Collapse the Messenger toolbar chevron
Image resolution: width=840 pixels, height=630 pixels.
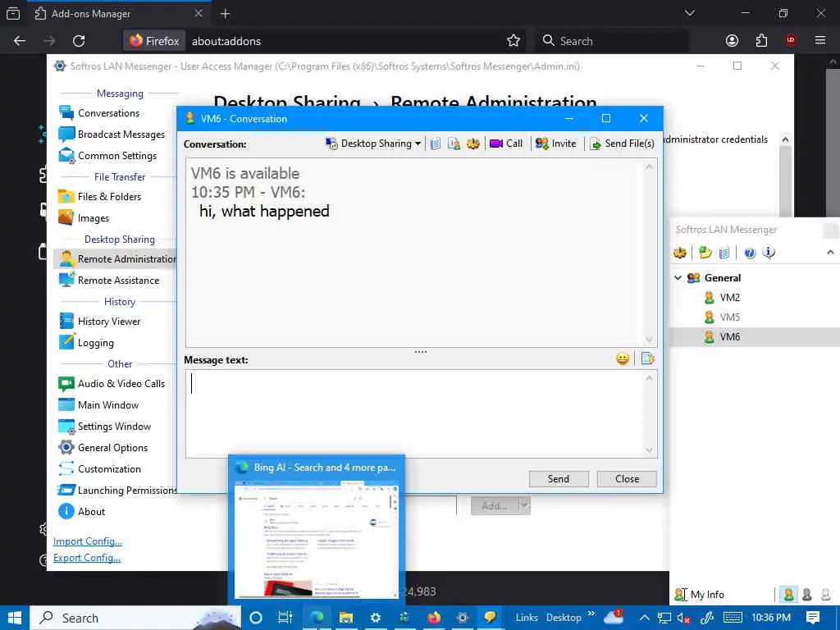[830, 253]
